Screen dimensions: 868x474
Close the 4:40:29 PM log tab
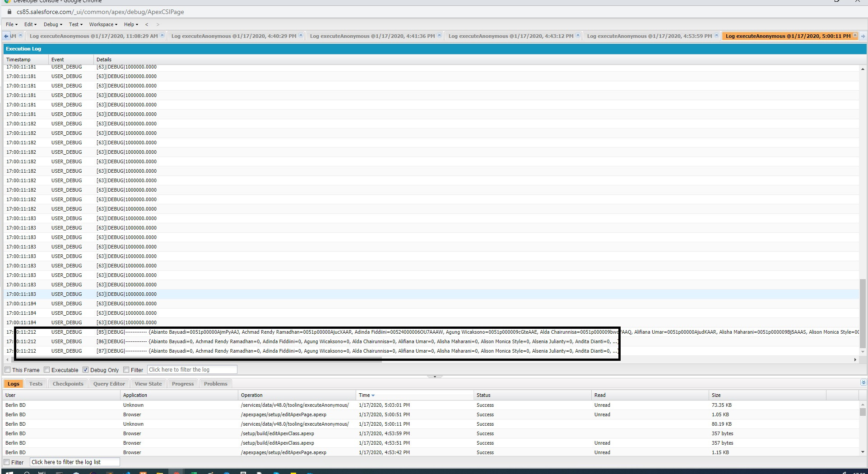point(301,35)
